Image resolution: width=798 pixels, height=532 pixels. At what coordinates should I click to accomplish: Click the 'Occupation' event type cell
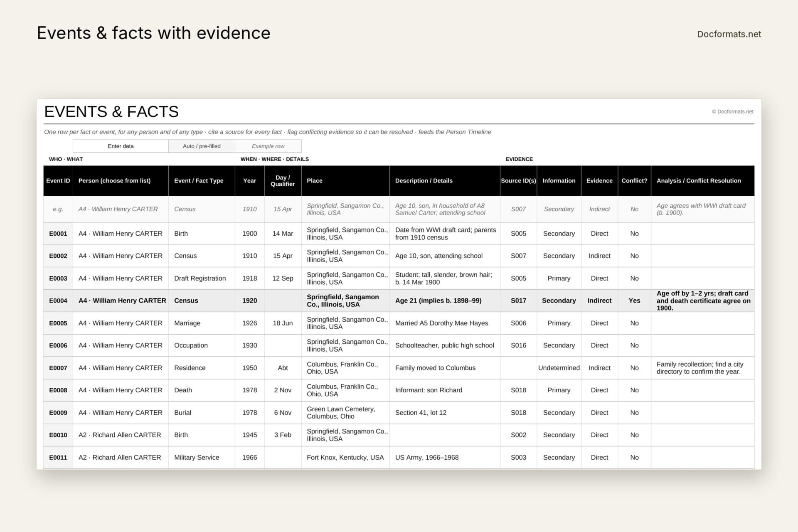(x=202, y=345)
